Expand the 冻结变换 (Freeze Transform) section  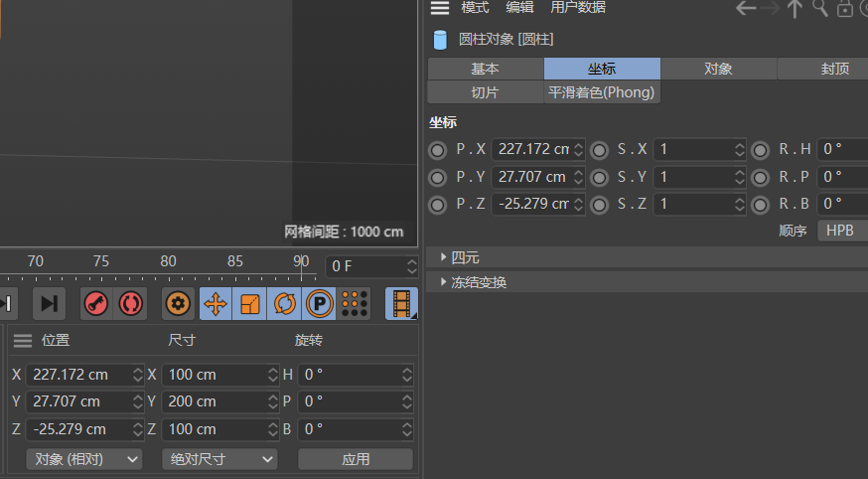(x=478, y=282)
